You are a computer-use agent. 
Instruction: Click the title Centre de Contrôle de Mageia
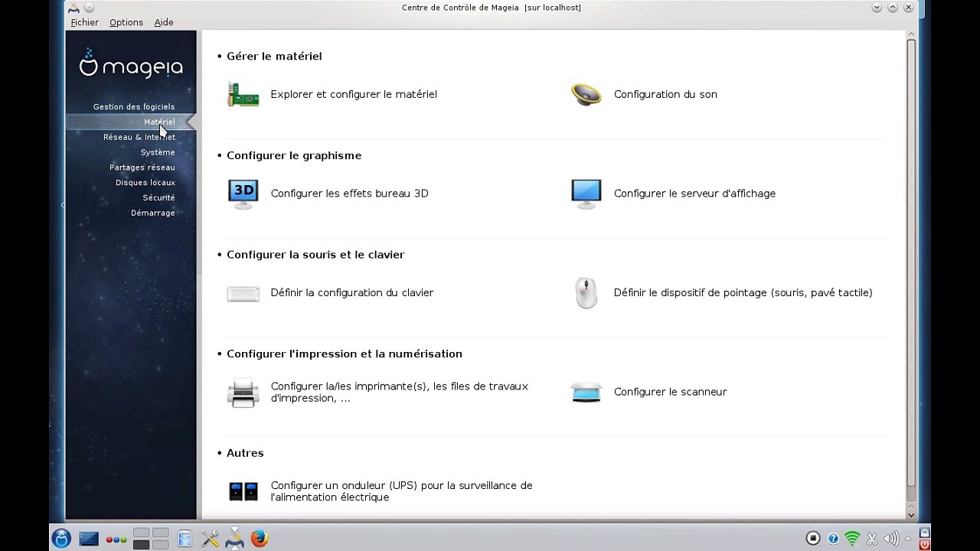(461, 8)
